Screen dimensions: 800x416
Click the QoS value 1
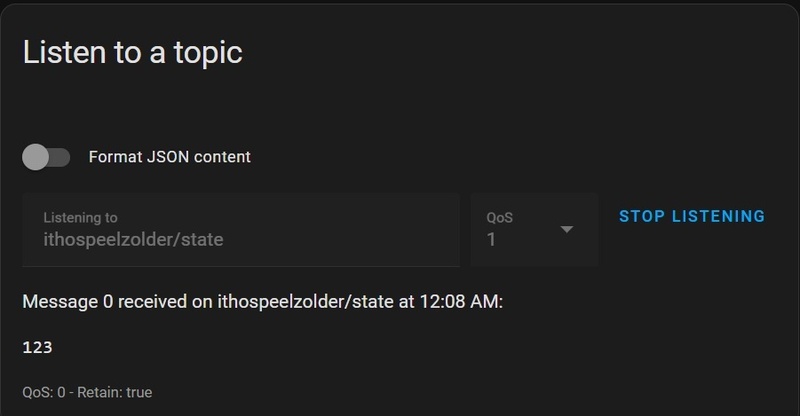pos(491,240)
